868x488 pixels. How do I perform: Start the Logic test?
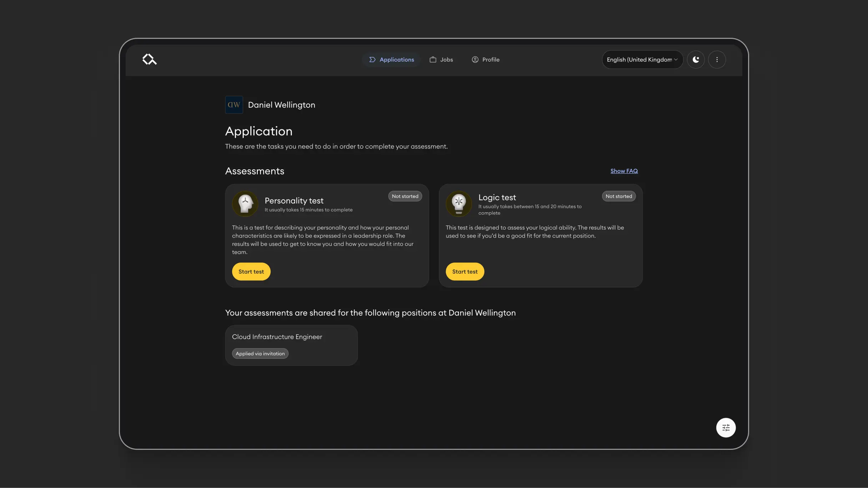coord(465,272)
